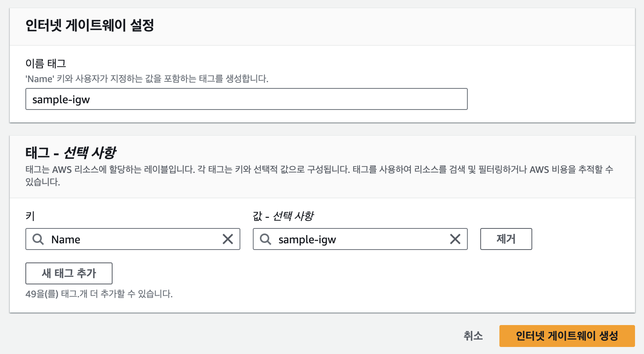This screenshot has width=644, height=354.
Task: Click the 값 - 선택 사항 column label
Action: [x=283, y=216]
